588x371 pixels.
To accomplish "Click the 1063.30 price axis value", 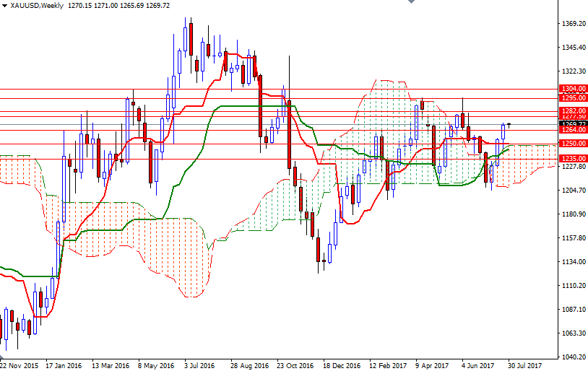I will click(574, 333).
